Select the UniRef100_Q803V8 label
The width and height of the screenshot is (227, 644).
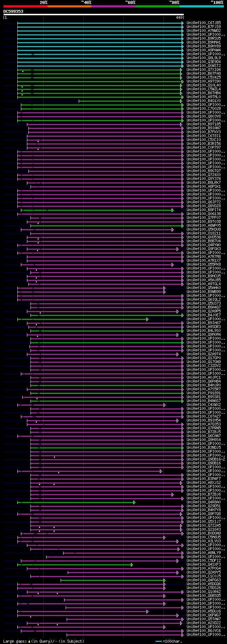[204, 116]
